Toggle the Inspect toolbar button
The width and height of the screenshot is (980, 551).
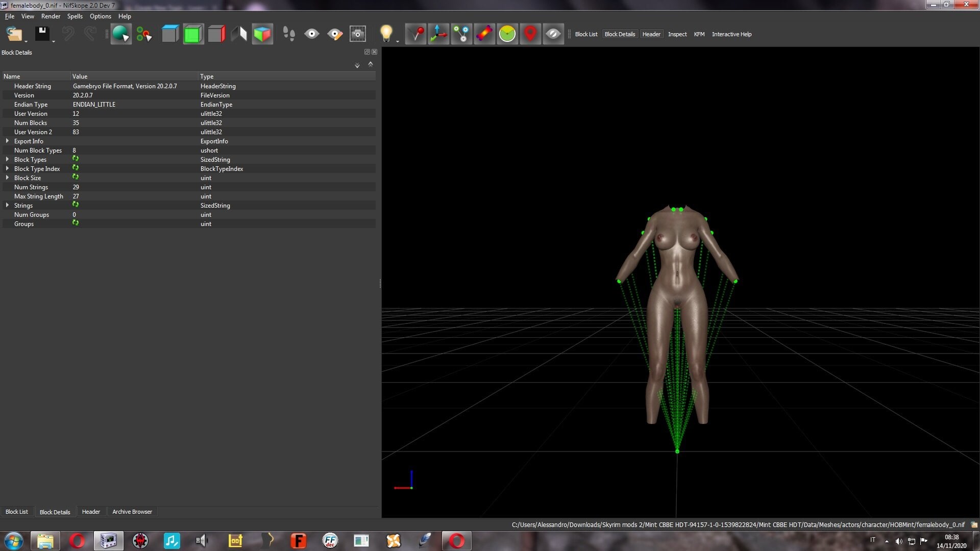point(677,34)
